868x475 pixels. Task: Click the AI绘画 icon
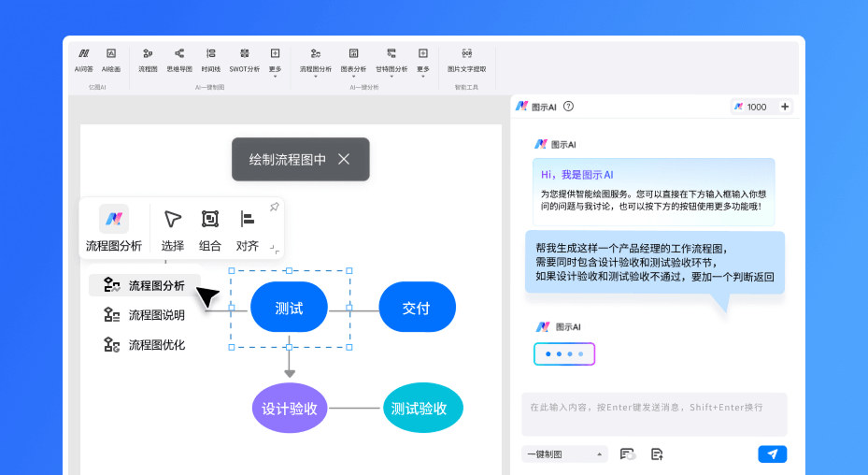(111, 59)
